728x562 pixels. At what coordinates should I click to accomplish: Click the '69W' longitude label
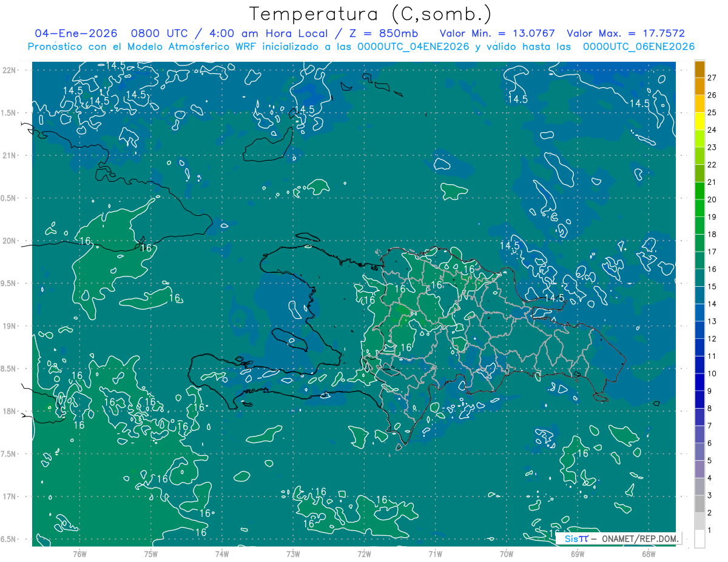point(577,554)
